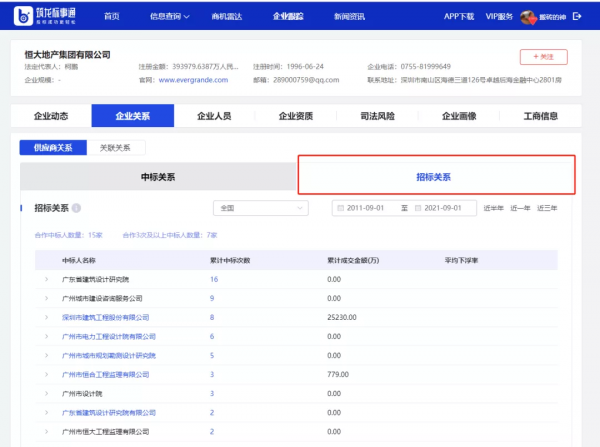Open company link 广州市电力工程设计院有限公司
Screen dimensions: 600x447
pyautogui.click(x=109, y=337)
